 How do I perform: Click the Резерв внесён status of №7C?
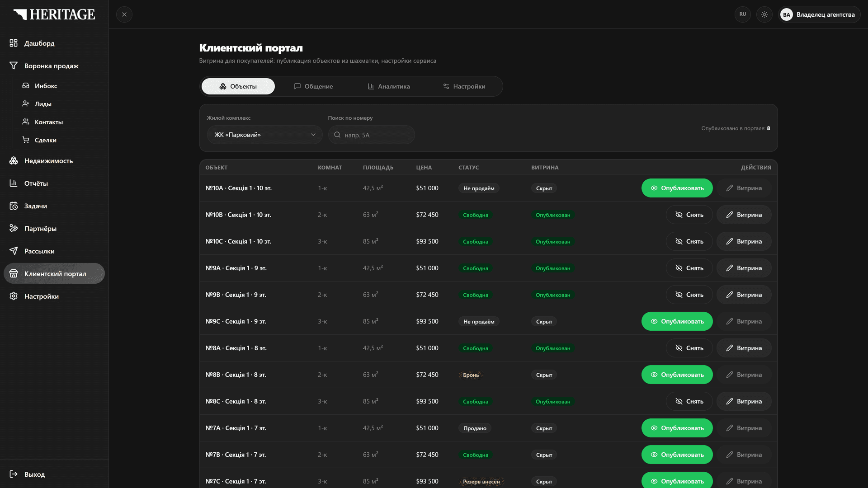click(x=481, y=482)
